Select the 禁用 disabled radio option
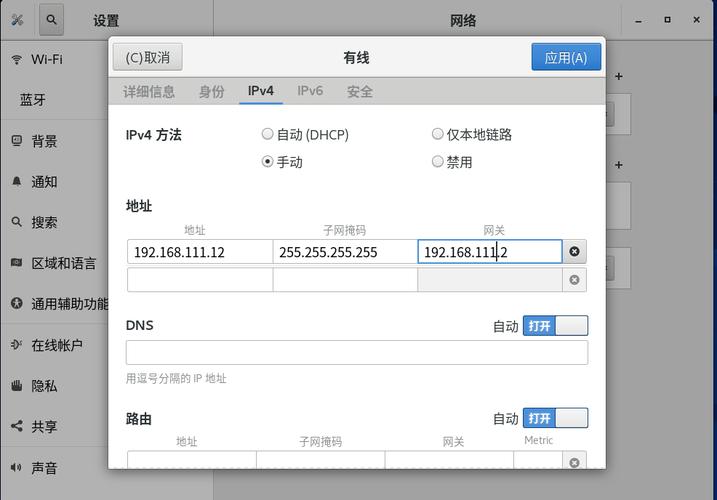717x500 pixels. click(x=452, y=162)
